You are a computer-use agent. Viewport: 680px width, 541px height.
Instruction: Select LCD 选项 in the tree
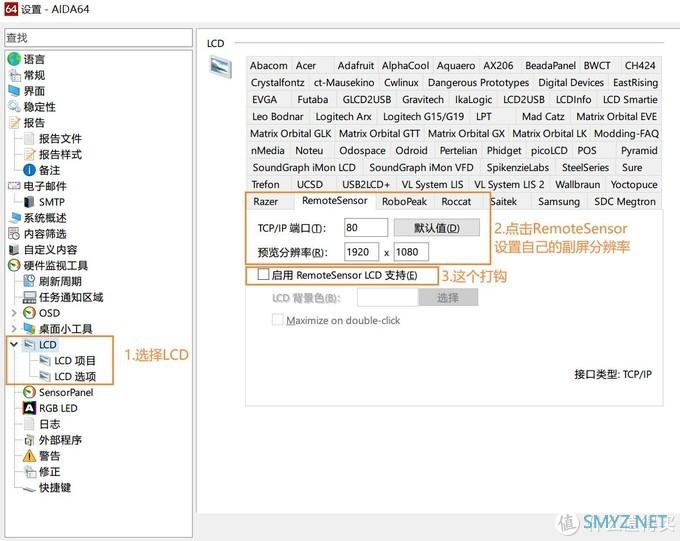75,377
